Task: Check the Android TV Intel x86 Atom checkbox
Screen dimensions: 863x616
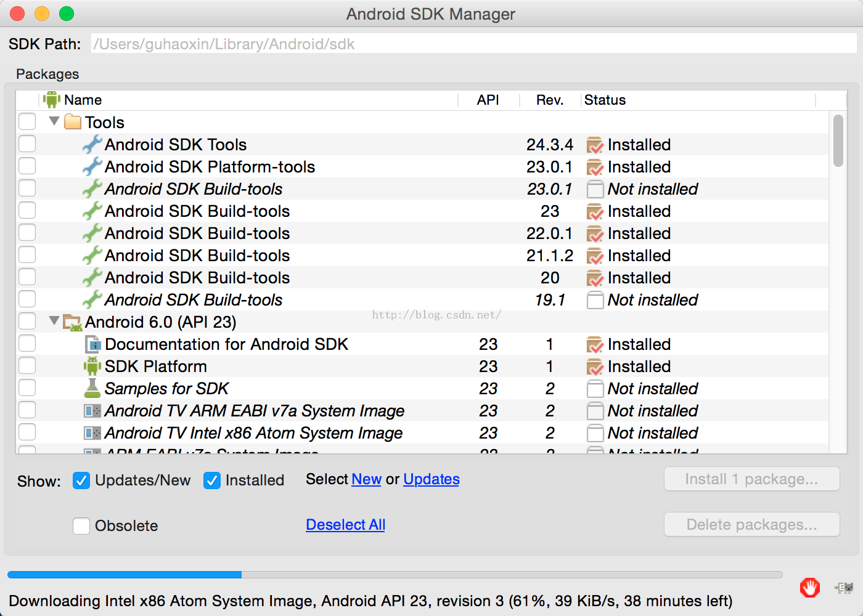Action: pos(27,432)
